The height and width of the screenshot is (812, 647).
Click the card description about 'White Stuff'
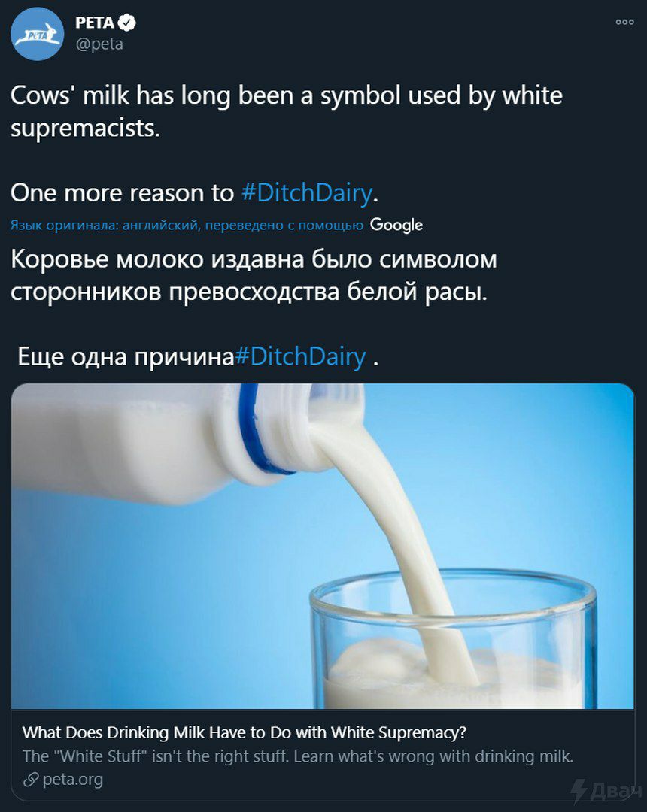click(x=298, y=756)
